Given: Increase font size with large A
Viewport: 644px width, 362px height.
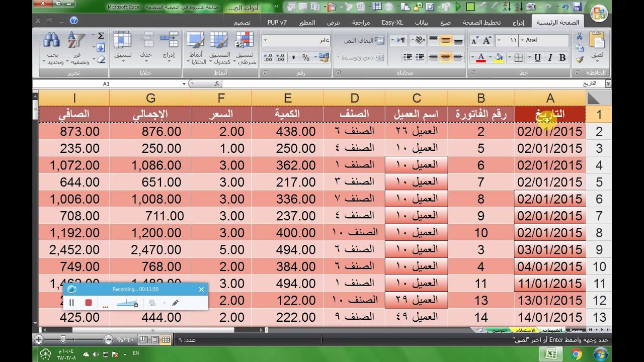Looking at the screenshot, I should [487, 40].
